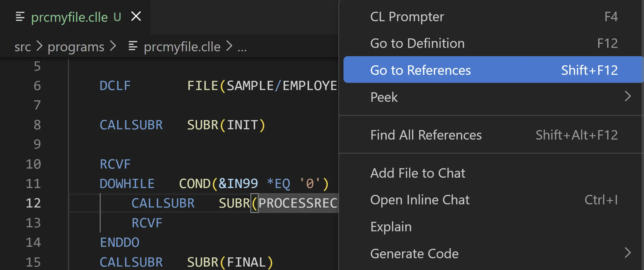The height and width of the screenshot is (270, 644).
Task: Open the CL Prompter from the context menu
Action: tap(407, 16)
